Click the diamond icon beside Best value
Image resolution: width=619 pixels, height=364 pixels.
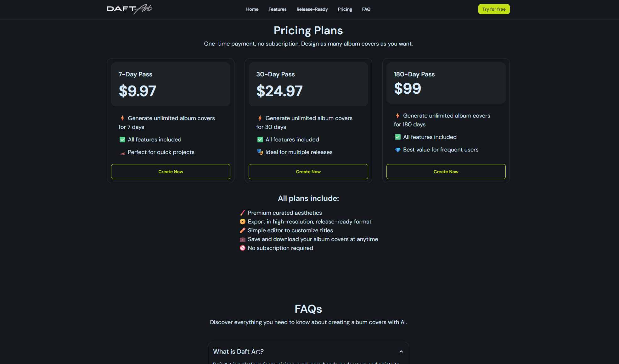tap(398, 150)
